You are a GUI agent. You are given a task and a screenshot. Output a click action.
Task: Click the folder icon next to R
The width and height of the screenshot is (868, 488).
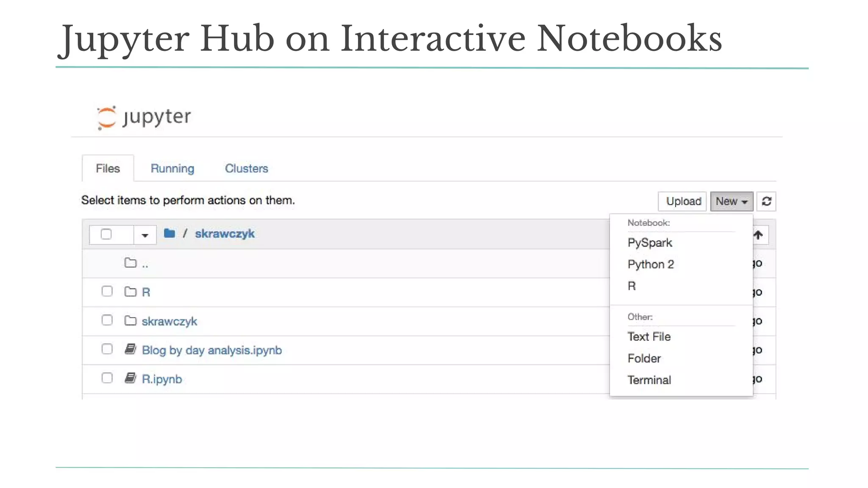pyautogui.click(x=131, y=292)
